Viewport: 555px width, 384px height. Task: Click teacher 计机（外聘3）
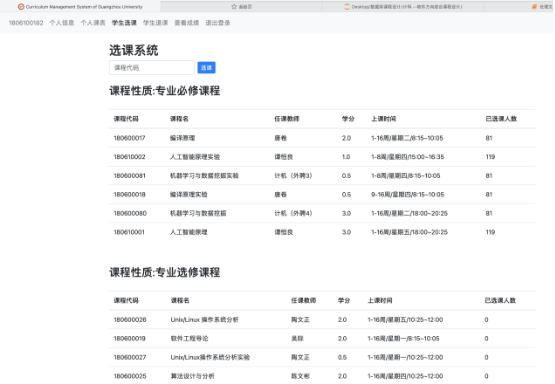click(x=293, y=176)
